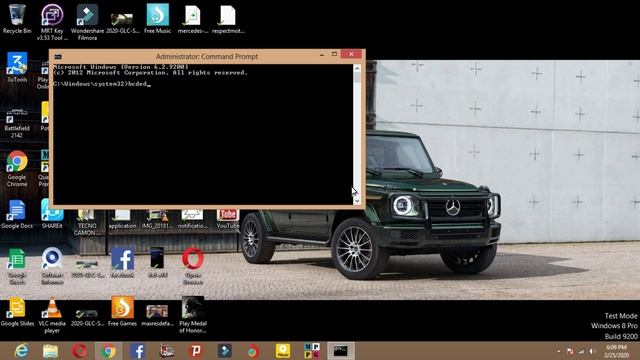Select the Free Music desktop icon

click(x=158, y=19)
